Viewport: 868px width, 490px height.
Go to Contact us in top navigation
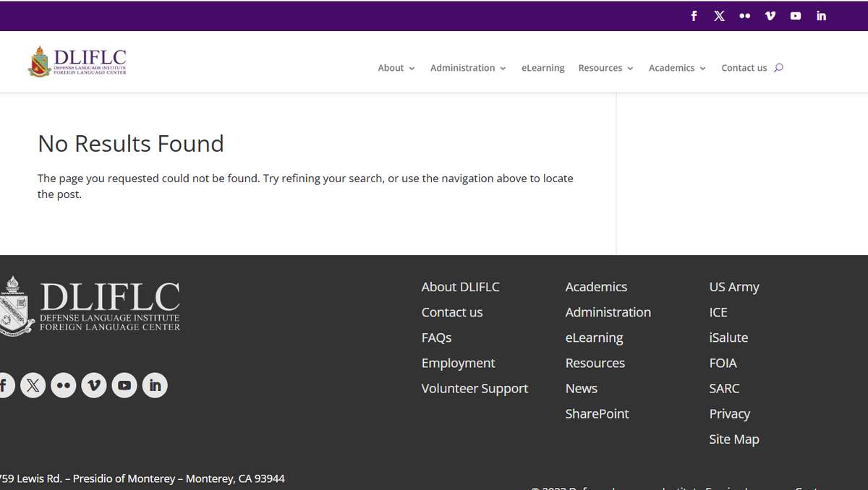(744, 68)
